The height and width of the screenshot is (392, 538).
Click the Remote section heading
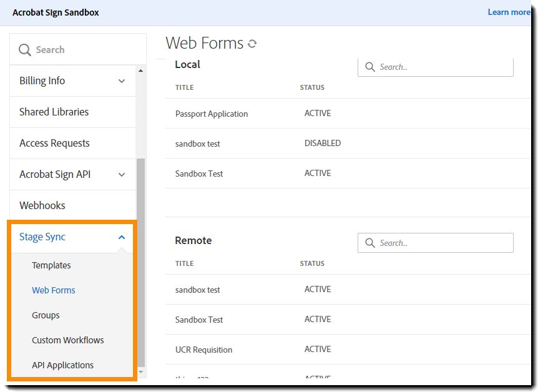(193, 240)
